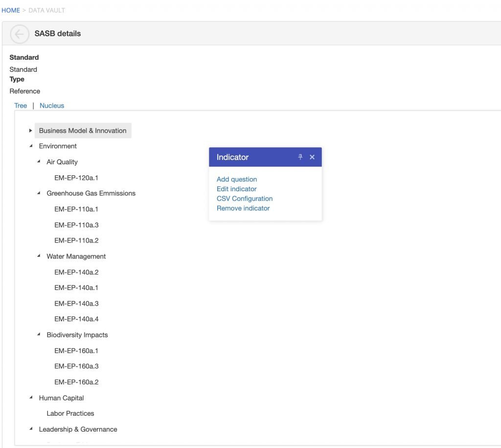Image resolution: width=501 pixels, height=448 pixels.
Task: Select indicator EM-EP-140a.1
Action: coord(76,288)
